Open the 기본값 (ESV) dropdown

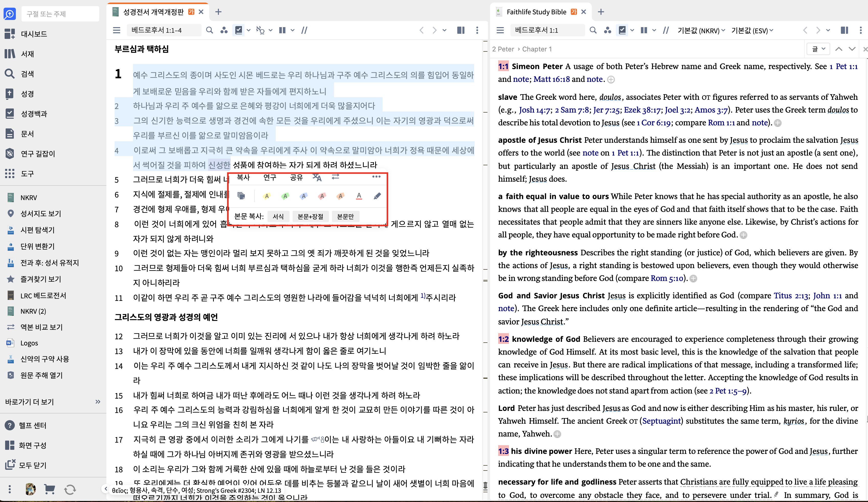[x=753, y=30]
